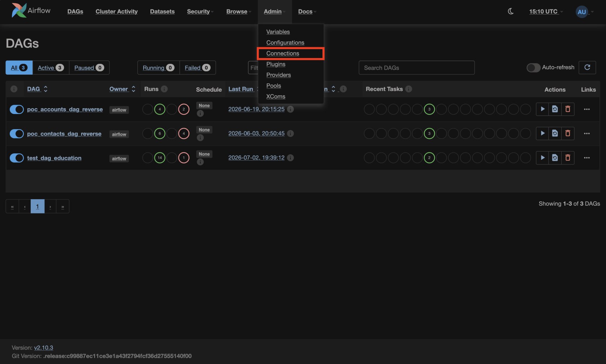This screenshot has height=364, width=606.
Task: Select XComs in Admin menu
Action: click(x=276, y=97)
